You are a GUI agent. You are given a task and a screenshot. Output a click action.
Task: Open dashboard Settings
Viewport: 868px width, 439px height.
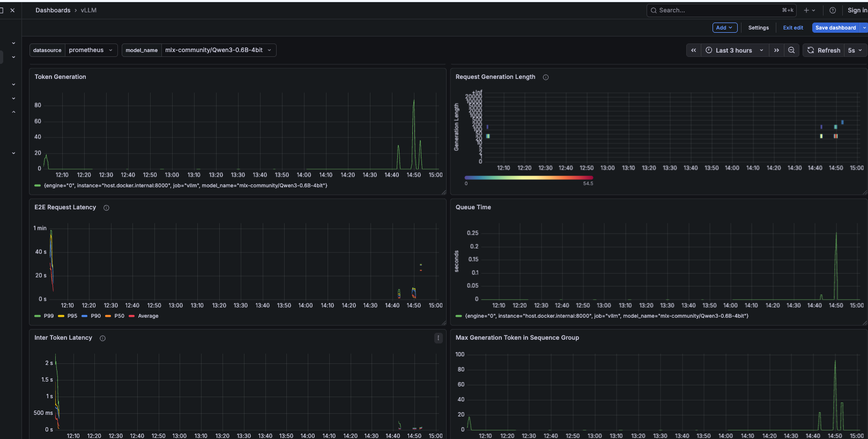[758, 28]
